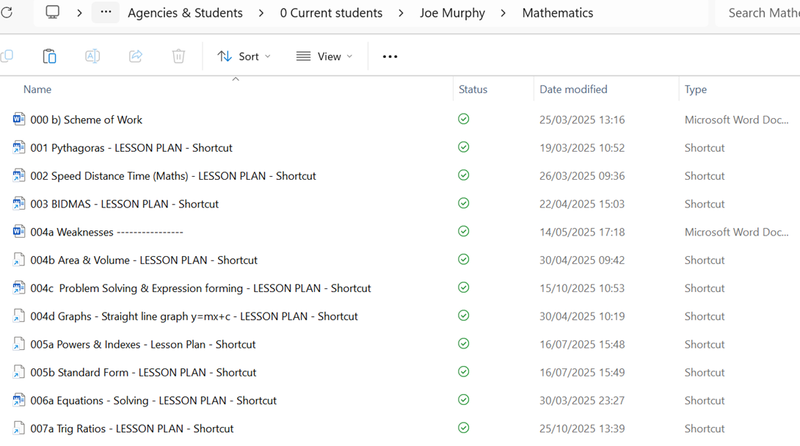The image size is (800, 446).
Task: Sort by Date modified column header
Action: pyautogui.click(x=573, y=89)
